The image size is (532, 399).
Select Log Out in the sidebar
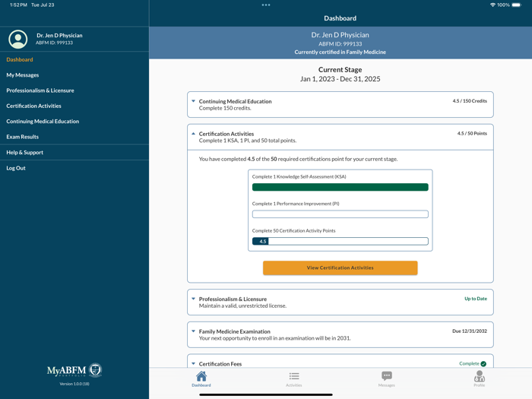pos(16,168)
